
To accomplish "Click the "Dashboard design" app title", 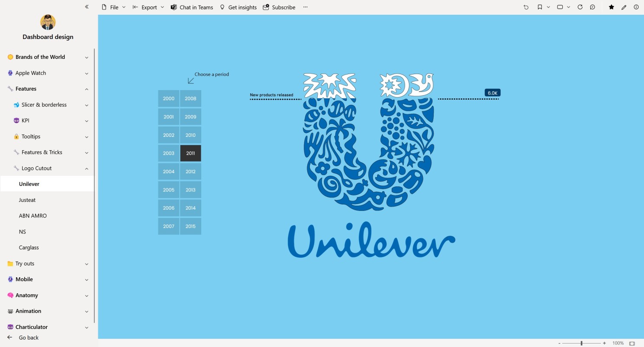I will [x=48, y=37].
